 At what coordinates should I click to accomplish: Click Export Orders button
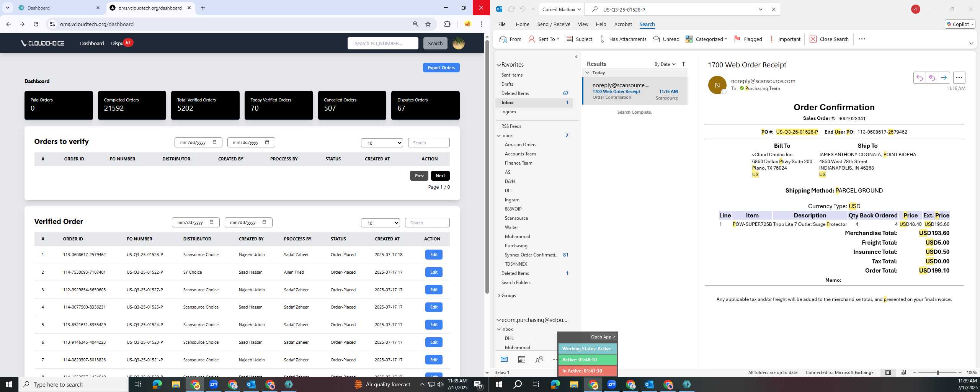pyautogui.click(x=441, y=68)
